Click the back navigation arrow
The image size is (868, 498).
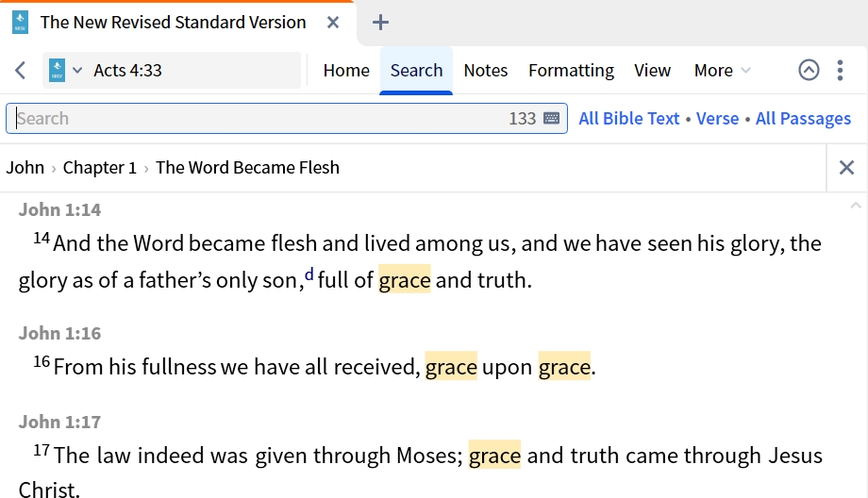click(21, 71)
